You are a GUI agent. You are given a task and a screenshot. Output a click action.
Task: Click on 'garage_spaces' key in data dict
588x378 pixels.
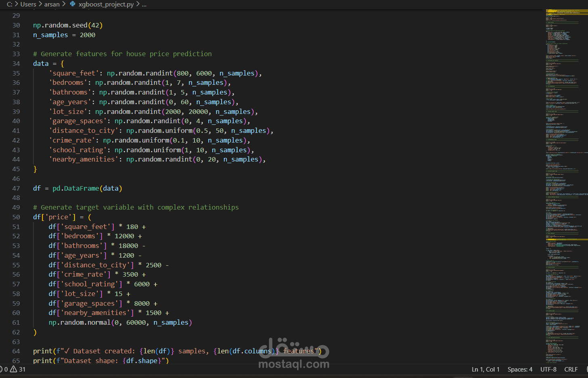point(78,121)
